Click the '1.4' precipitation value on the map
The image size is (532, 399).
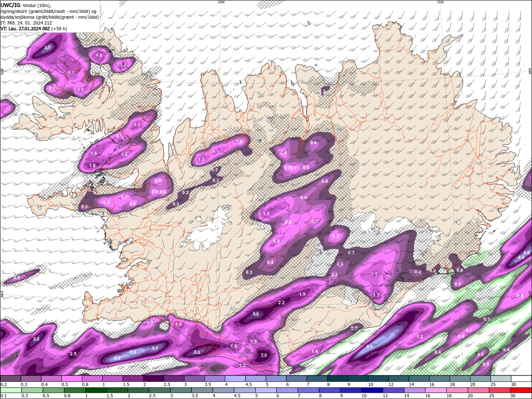[x=315, y=352]
